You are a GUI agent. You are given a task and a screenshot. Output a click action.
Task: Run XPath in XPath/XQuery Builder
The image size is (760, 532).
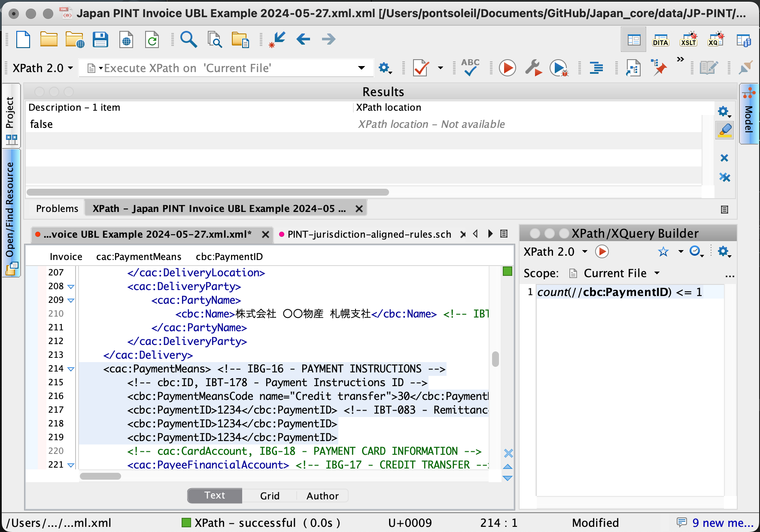coord(602,251)
